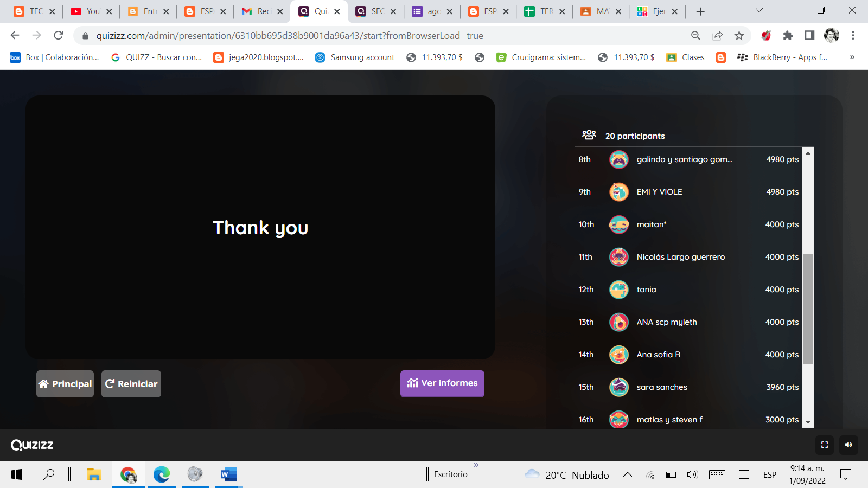Viewport: 868px width, 488px height.
Task: Select 20 participants heading text
Action: pos(635,136)
